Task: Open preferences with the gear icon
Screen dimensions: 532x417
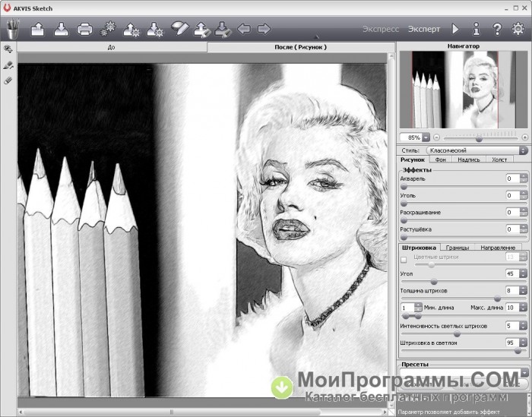Action: (518, 29)
